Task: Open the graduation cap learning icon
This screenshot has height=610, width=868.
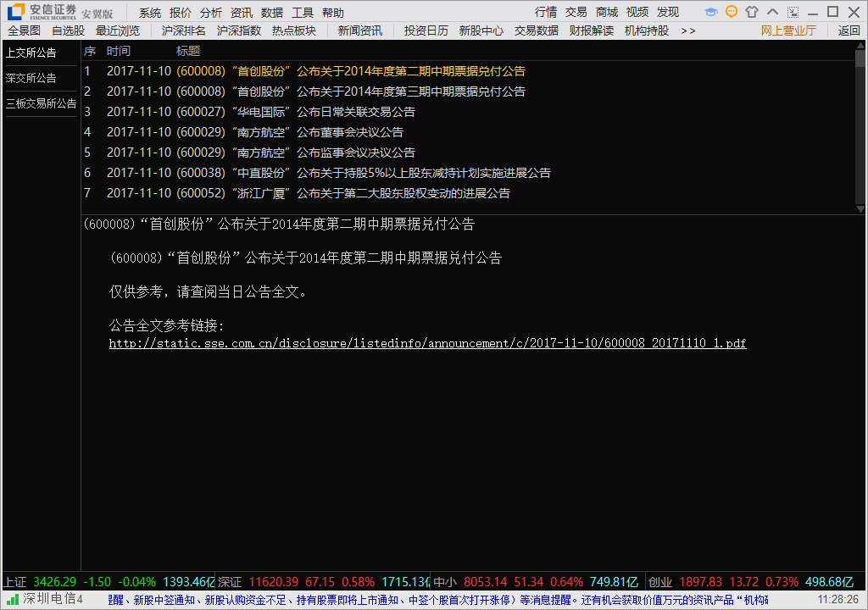Action: (x=711, y=12)
